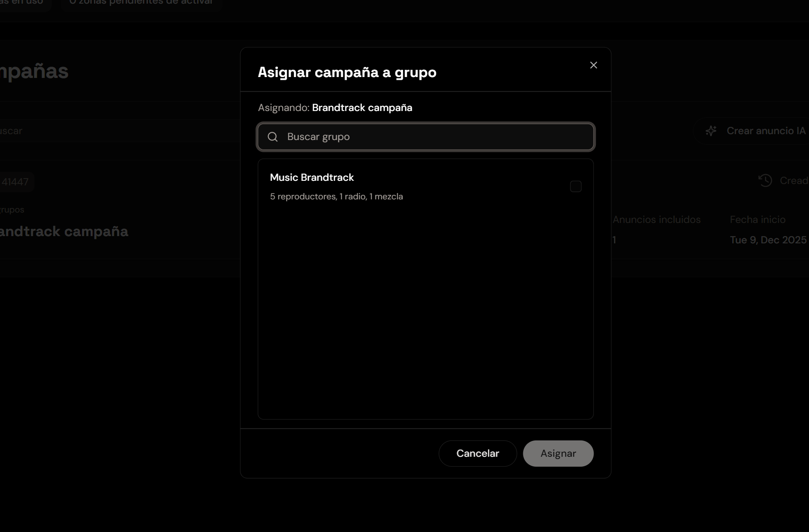Select the Music Brandtrack group name
This screenshot has width=809, height=532.
312,178
